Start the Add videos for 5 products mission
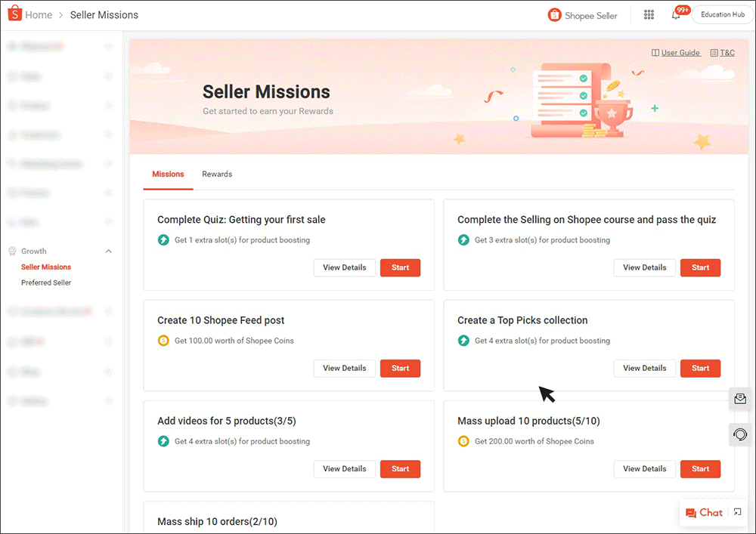This screenshot has height=534, width=756. 400,469
